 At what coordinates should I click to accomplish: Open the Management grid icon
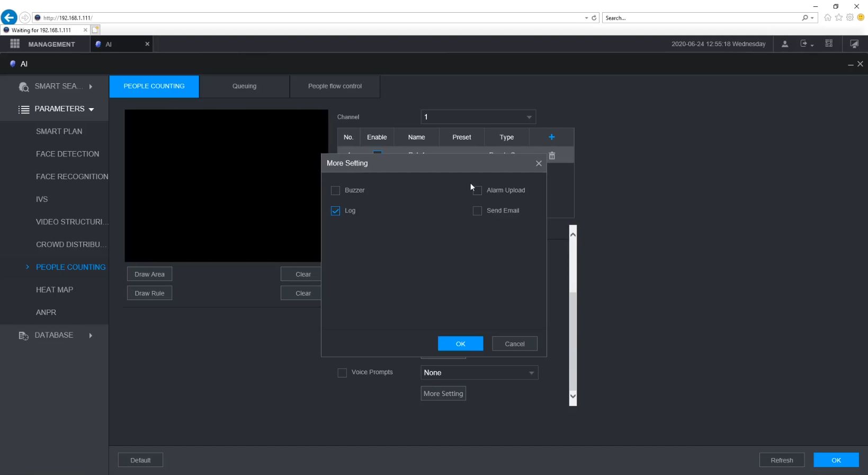(15, 44)
